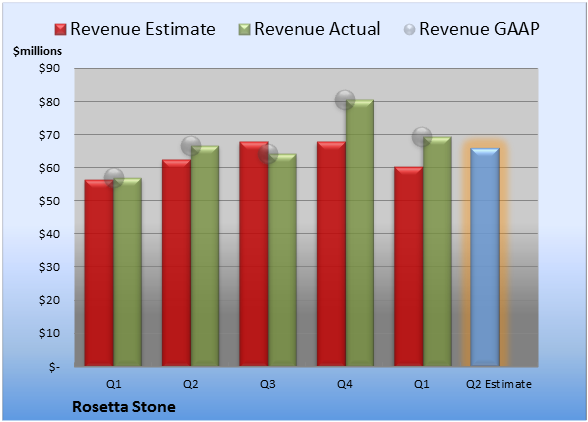Click the GAAP marker at Q3

(x=268, y=154)
